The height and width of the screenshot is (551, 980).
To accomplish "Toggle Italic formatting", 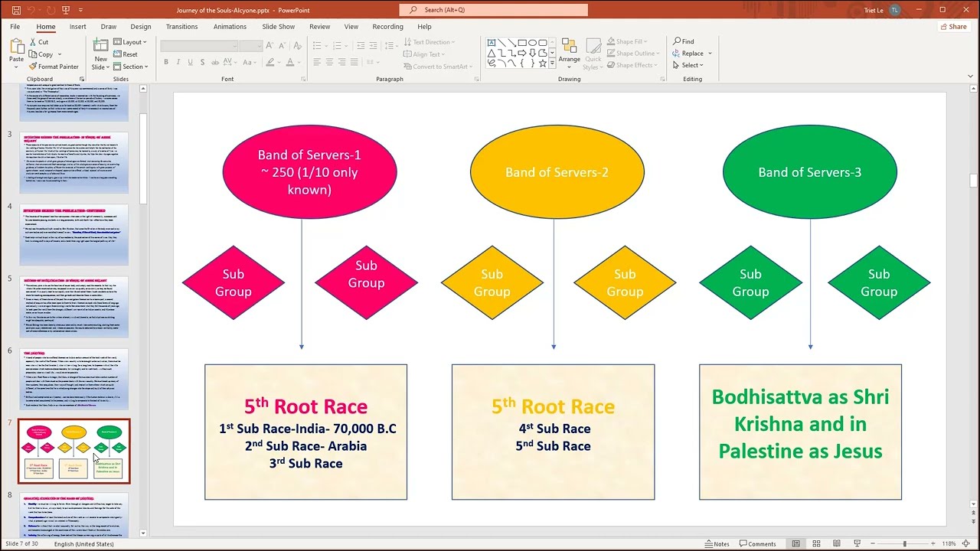I will click(x=178, y=62).
